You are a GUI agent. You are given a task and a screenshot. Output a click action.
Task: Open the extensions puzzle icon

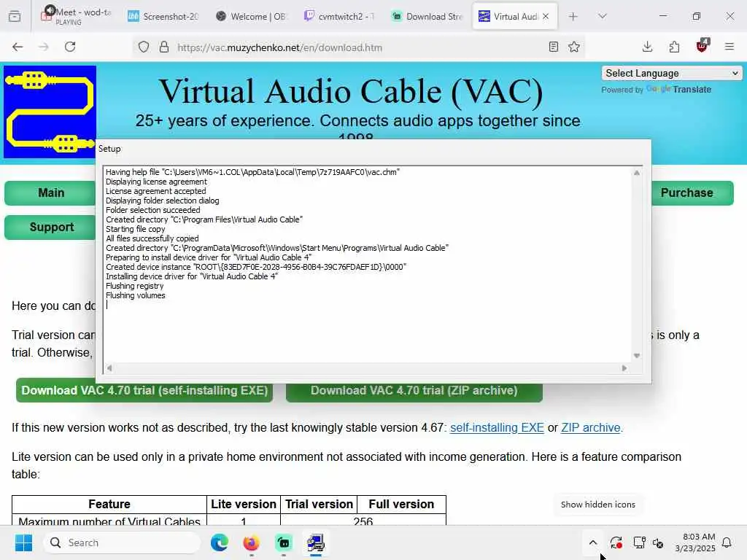point(674,47)
